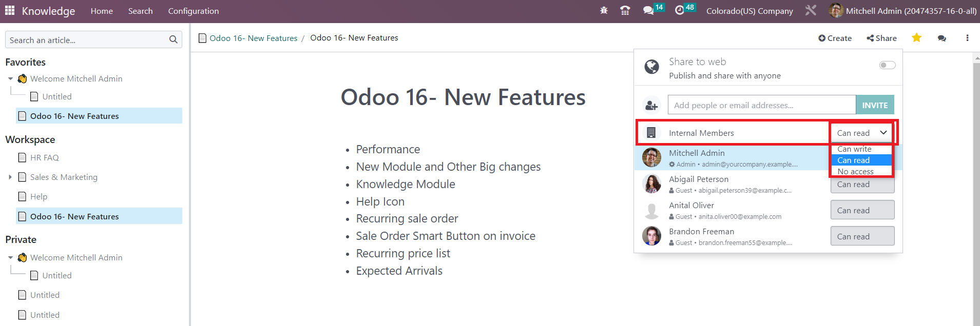The height and width of the screenshot is (326, 980).
Task: Click the INVITE button
Action: click(x=875, y=105)
